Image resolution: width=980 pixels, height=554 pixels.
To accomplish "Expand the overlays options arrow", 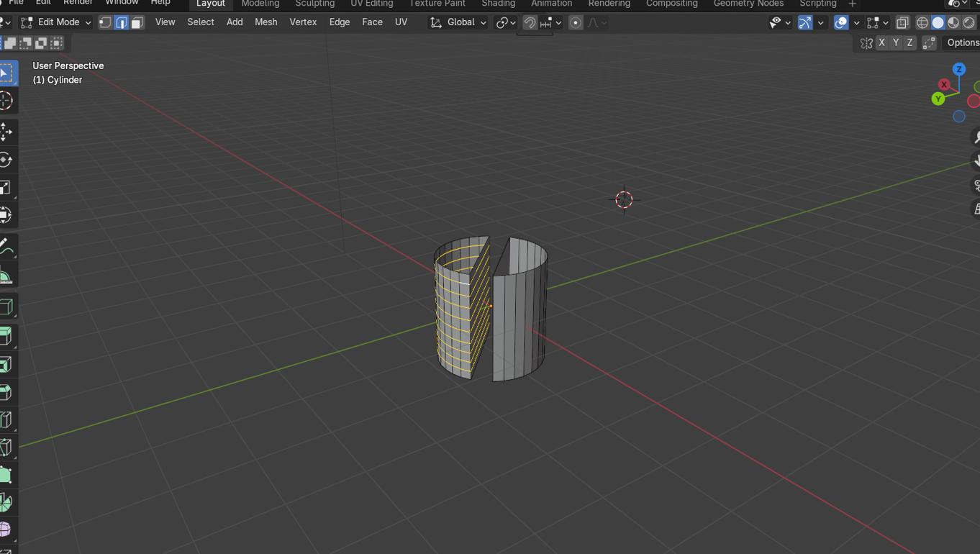I will click(856, 22).
